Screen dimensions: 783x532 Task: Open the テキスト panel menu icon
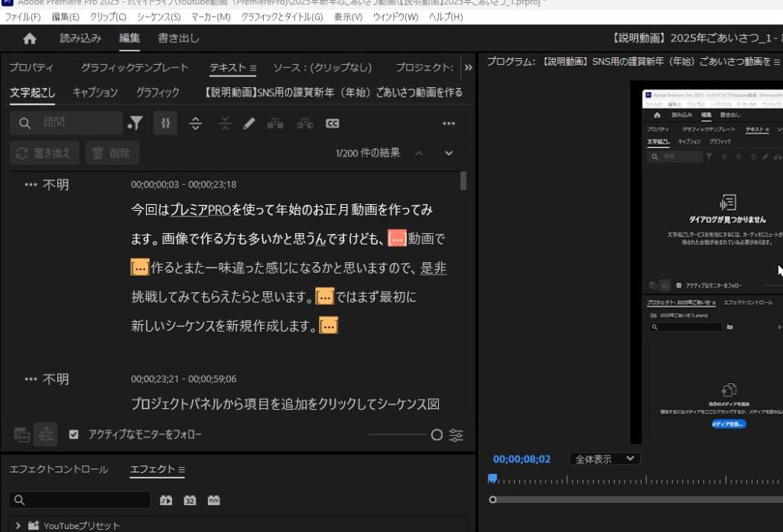[252, 68]
